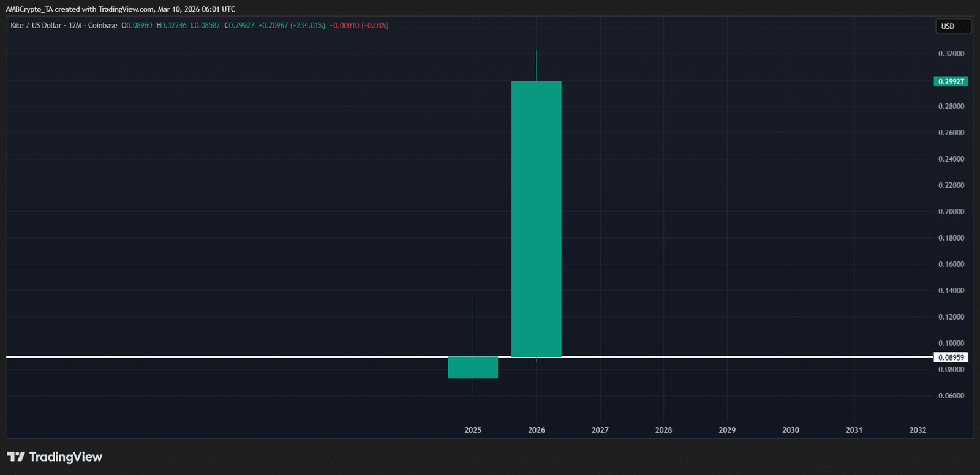The height and width of the screenshot is (475, 980).
Task: Select the white horizontal support line
Action: coord(245,356)
